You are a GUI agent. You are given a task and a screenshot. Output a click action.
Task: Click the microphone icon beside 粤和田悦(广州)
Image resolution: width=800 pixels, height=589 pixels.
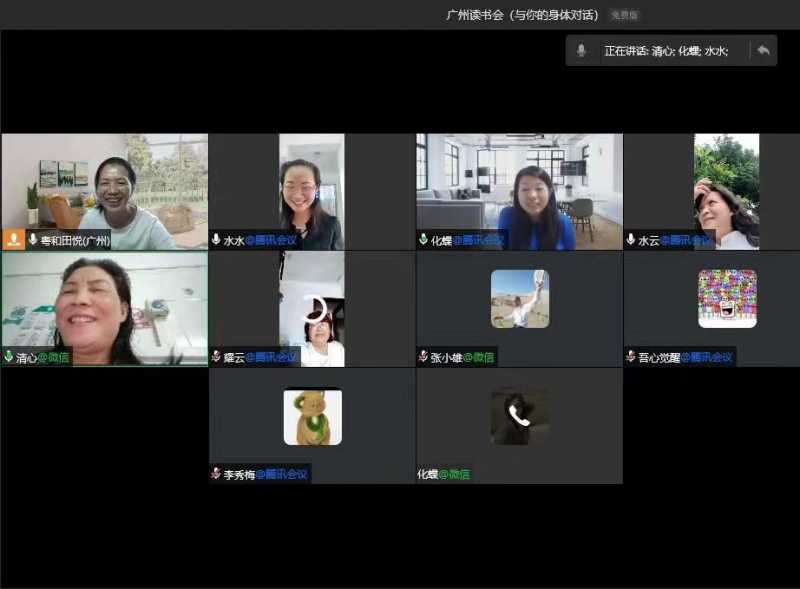tap(33, 240)
